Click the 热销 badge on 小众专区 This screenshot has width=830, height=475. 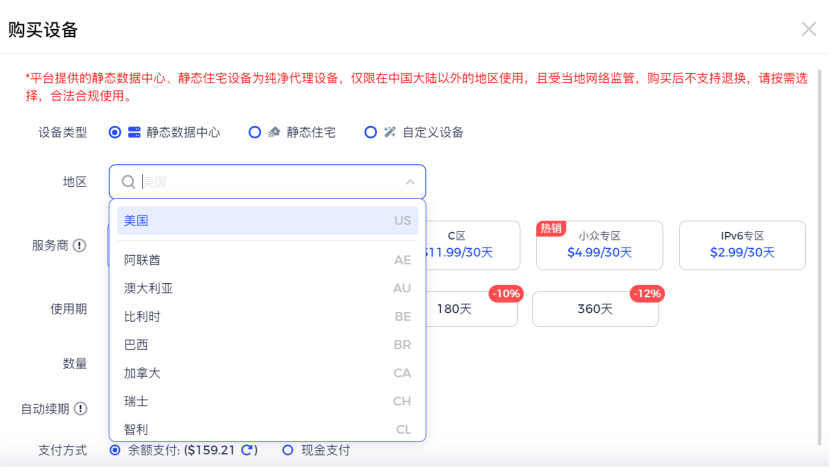[551, 228]
